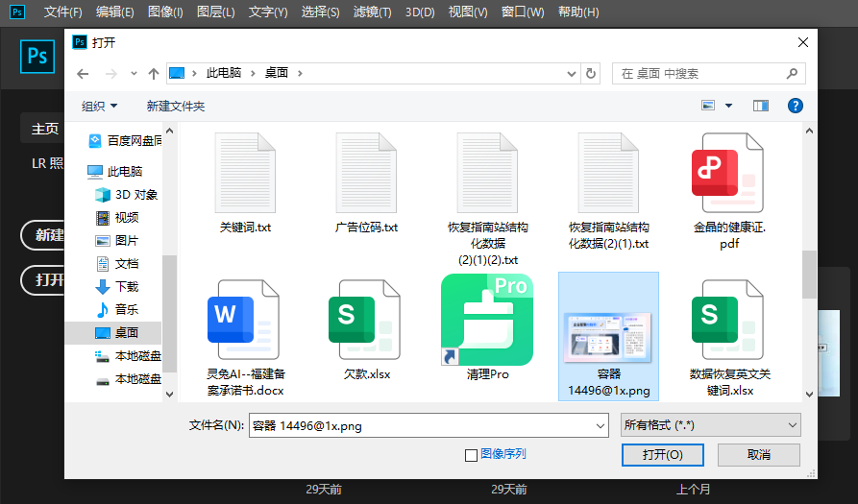
Task: Select the 关键词.txt file icon
Action: 245,174
